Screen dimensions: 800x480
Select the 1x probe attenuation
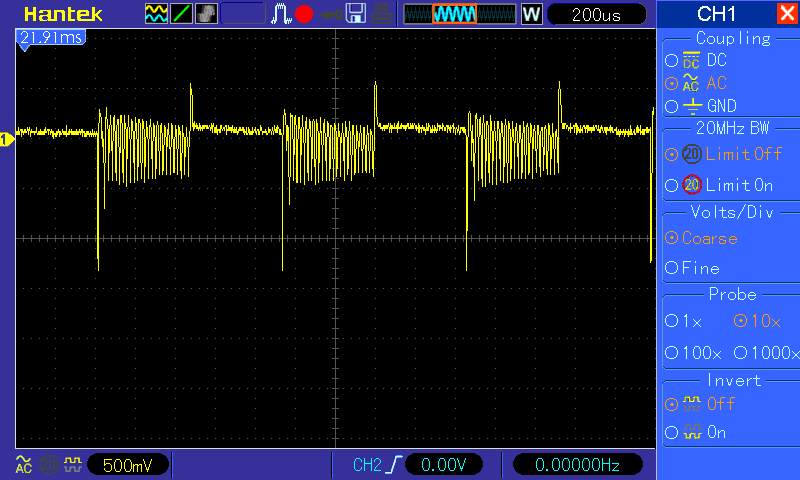(x=671, y=320)
